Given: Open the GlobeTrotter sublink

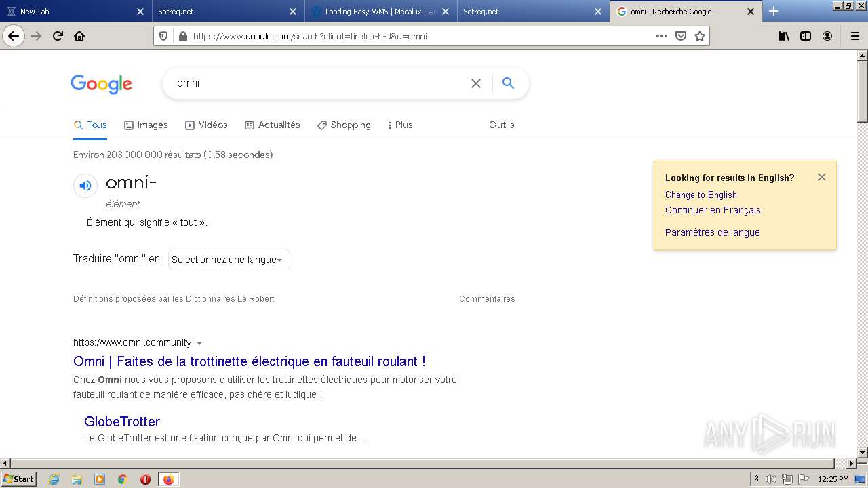Looking at the screenshot, I should pos(122,422).
